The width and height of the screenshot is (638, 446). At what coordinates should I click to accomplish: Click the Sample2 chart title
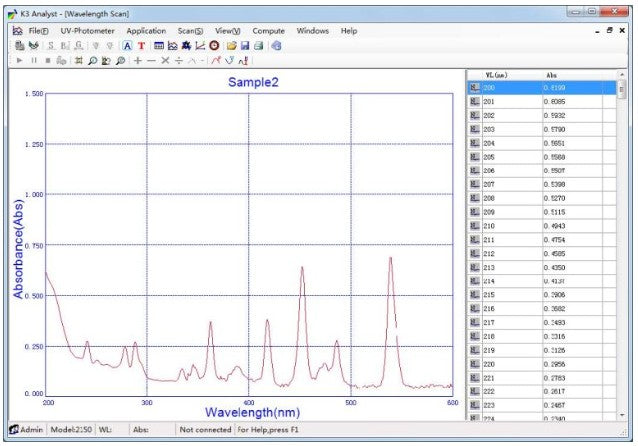pos(253,82)
